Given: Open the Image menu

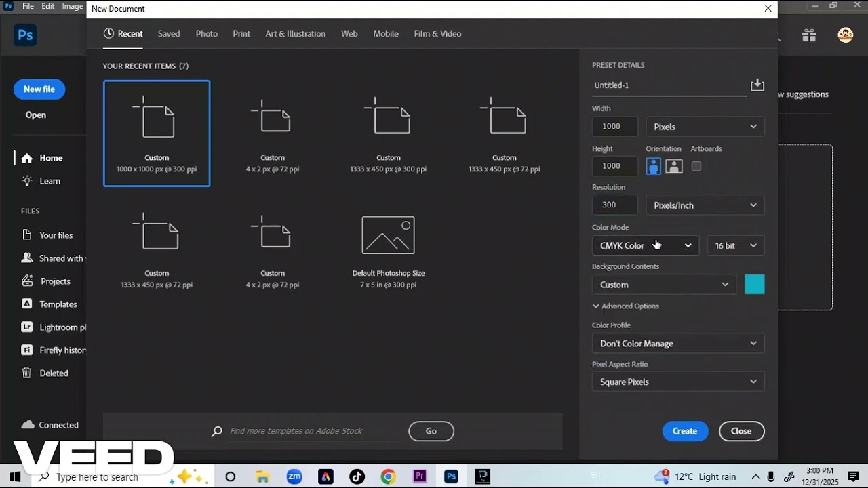Looking at the screenshot, I should pos(73,6).
